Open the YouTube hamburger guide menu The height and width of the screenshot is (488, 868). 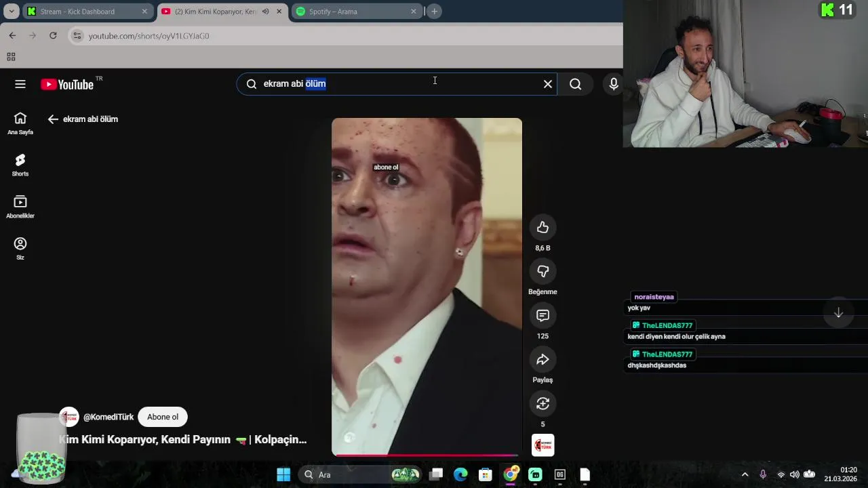tap(20, 84)
